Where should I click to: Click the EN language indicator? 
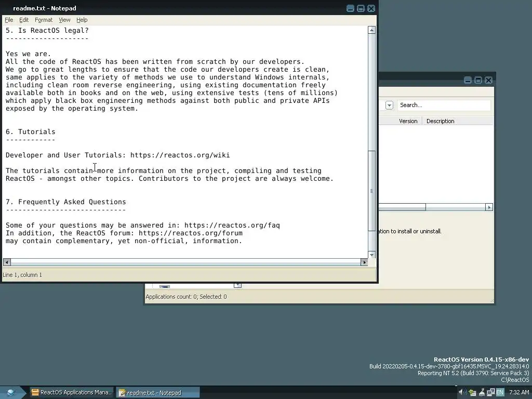pyautogui.click(x=500, y=393)
